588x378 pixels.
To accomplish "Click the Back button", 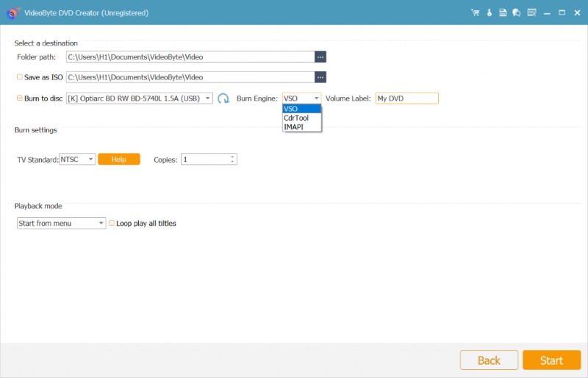I will (489, 360).
